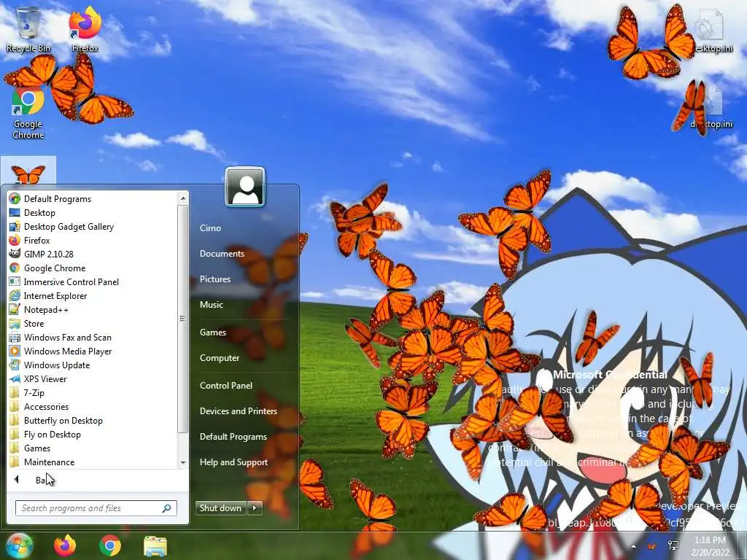
Task: Open Default Programs icon in programs list
Action: (x=15, y=198)
